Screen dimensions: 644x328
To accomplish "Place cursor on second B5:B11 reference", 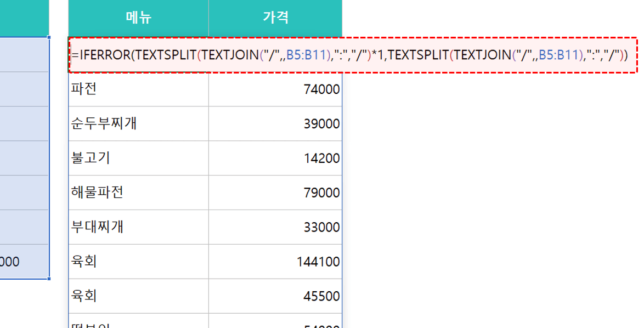I will pos(559,55).
